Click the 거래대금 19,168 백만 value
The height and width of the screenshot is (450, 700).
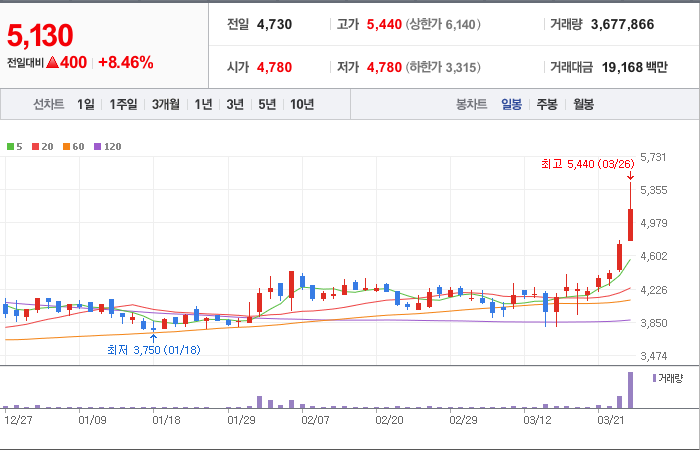[635, 67]
